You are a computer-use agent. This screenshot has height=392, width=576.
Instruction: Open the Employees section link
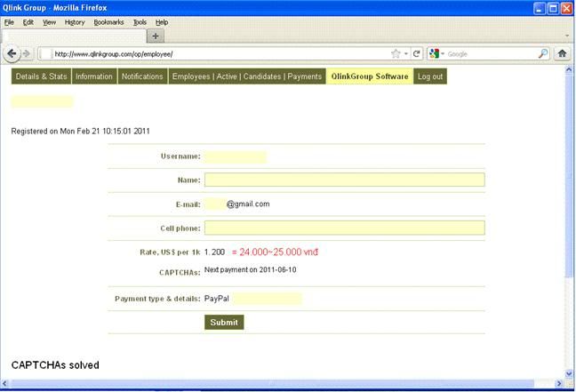pos(191,76)
